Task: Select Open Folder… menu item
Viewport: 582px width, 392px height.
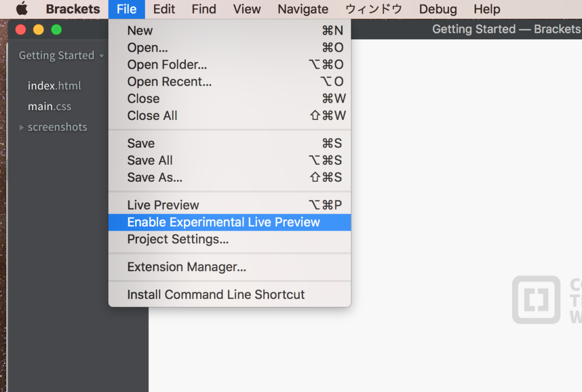Action: pyautogui.click(x=167, y=65)
